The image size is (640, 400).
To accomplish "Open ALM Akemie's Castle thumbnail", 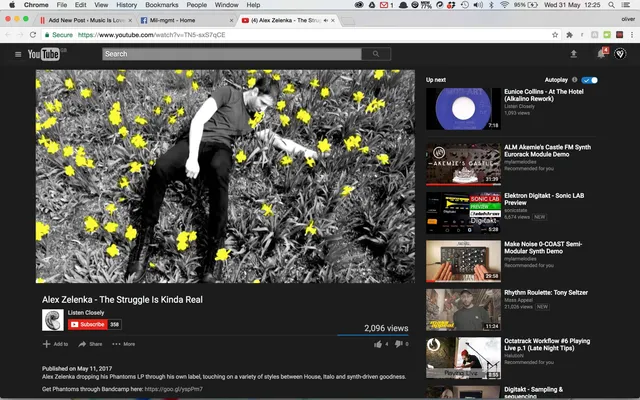I will tap(463, 164).
